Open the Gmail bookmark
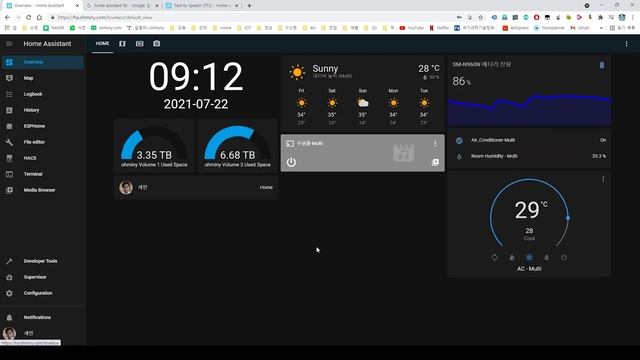Viewport: 640px width, 360px height. point(580,28)
